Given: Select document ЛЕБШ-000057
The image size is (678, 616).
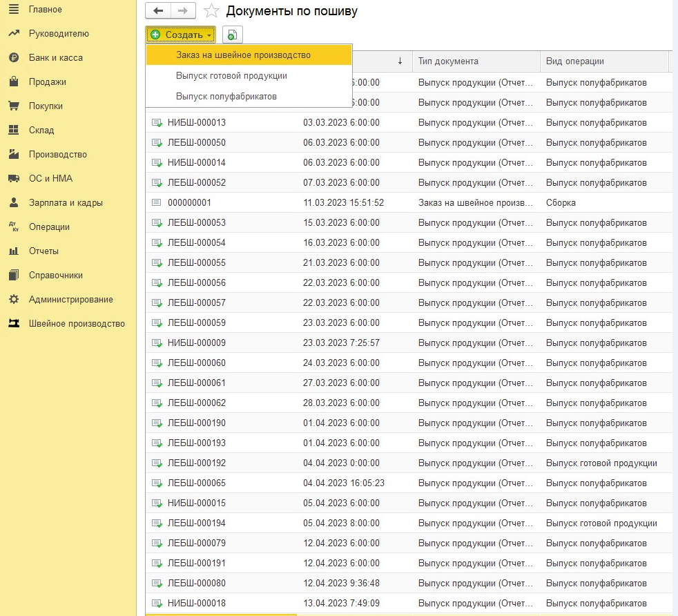Looking at the screenshot, I should point(197,302).
